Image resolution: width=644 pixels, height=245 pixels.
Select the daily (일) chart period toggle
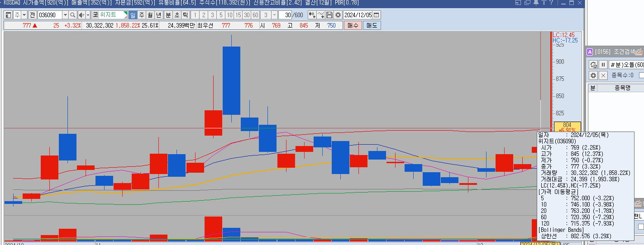click(x=133, y=15)
